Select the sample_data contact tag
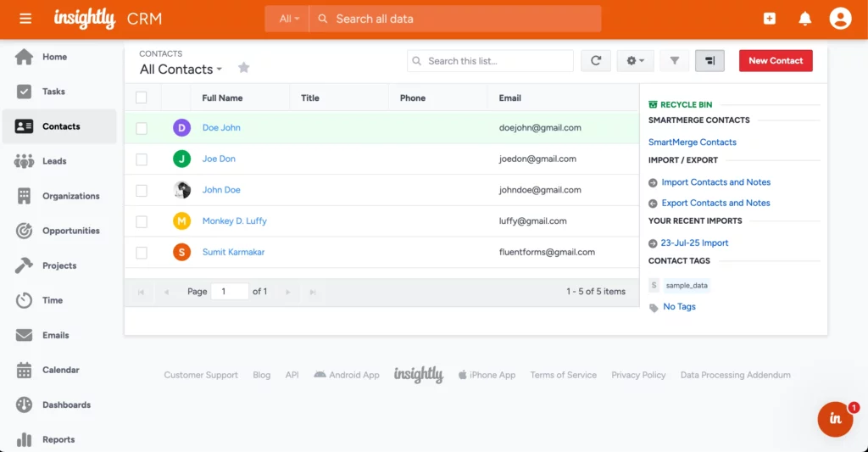868x452 pixels. [x=687, y=285]
